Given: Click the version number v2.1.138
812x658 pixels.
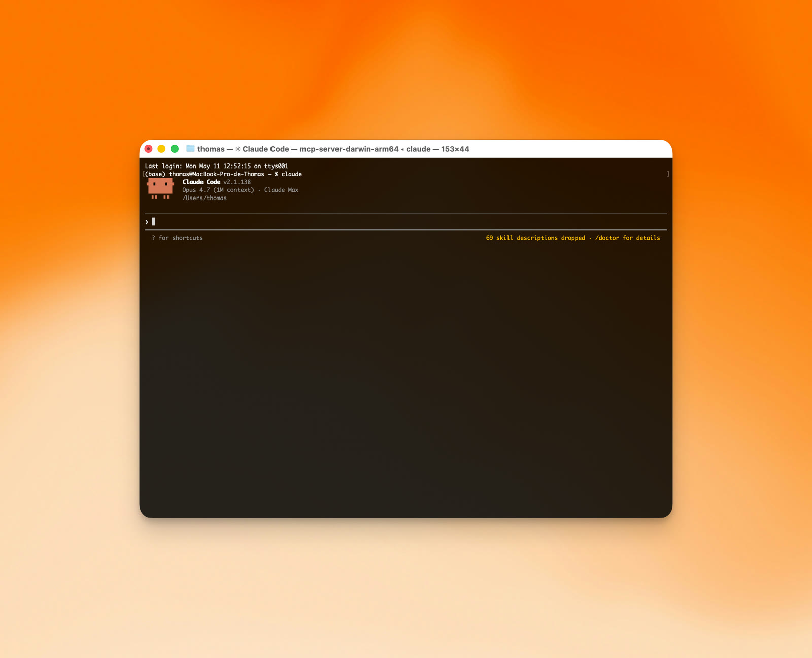Looking at the screenshot, I should point(237,182).
